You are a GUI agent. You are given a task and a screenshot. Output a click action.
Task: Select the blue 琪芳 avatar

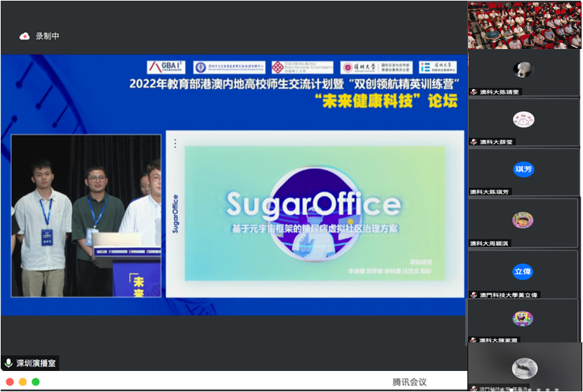(x=523, y=169)
